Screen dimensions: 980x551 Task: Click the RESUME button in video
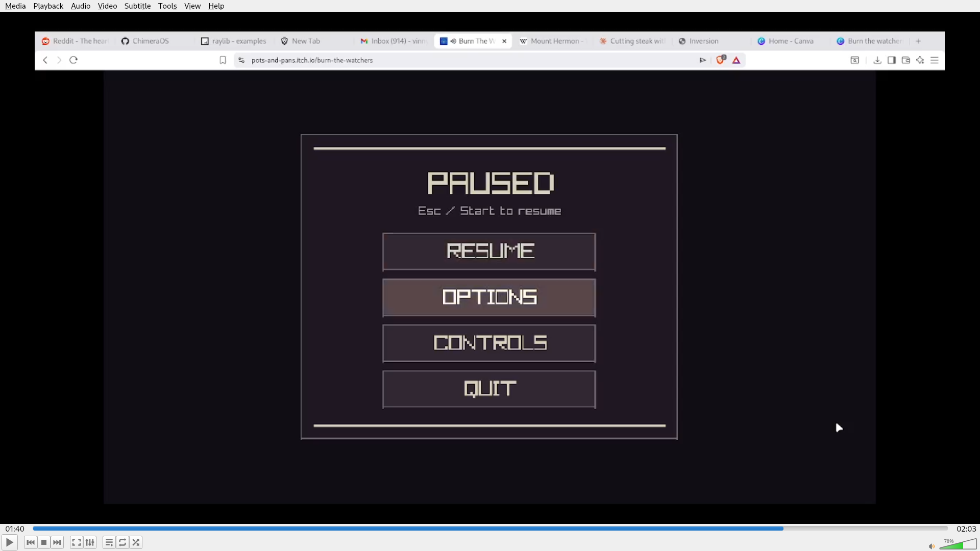click(489, 252)
